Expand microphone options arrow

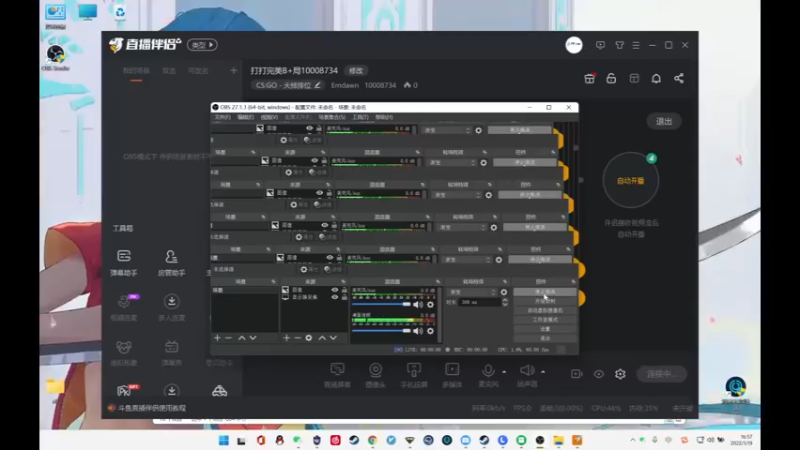[x=504, y=372]
